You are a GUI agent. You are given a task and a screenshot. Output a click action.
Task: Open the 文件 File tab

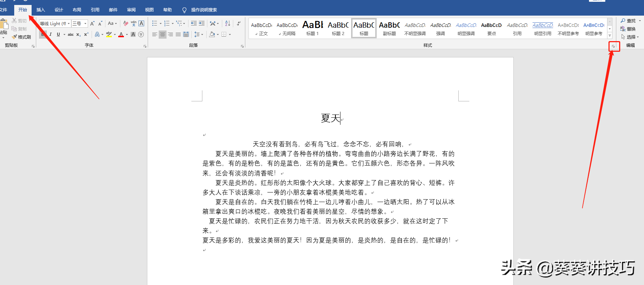[x=4, y=10]
